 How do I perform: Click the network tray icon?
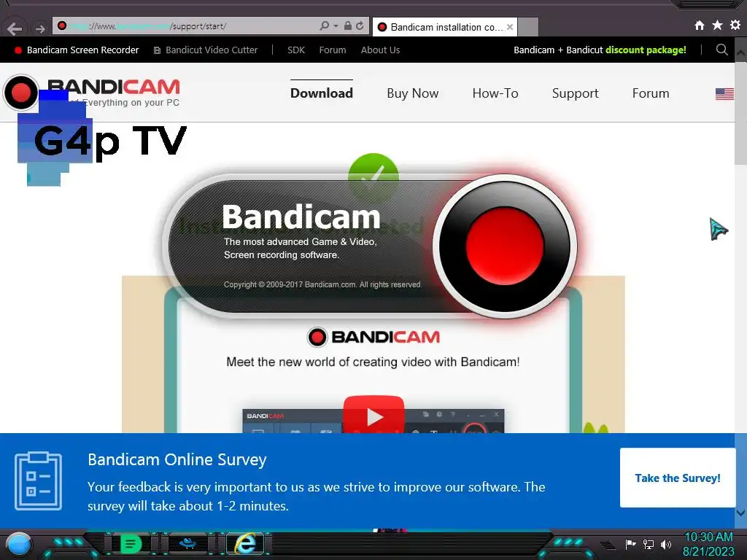pos(648,544)
